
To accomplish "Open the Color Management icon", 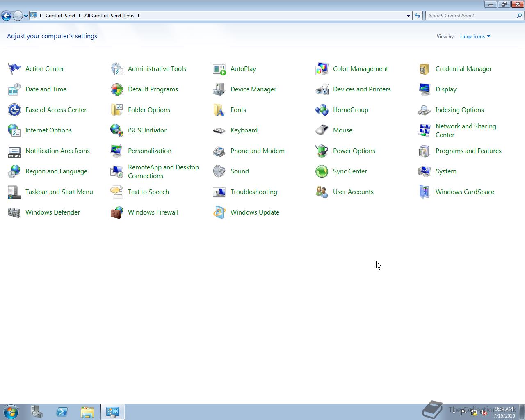I will point(322,69).
